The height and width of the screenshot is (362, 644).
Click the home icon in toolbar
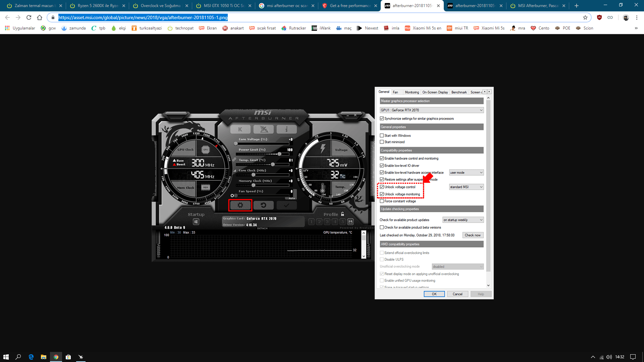pyautogui.click(x=40, y=17)
